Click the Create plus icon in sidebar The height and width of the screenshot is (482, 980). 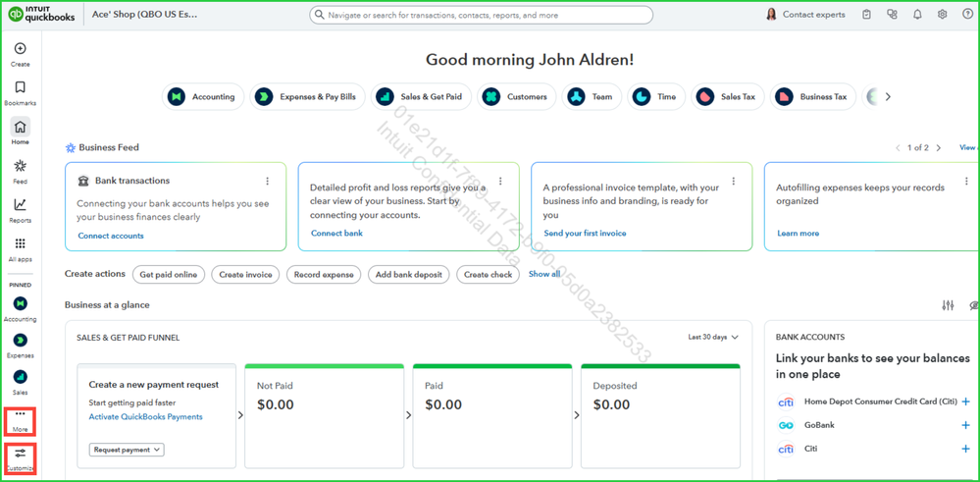[20, 49]
